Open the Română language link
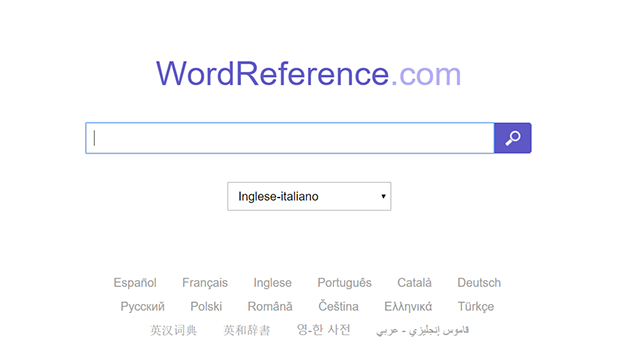The image size is (640, 360). [x=270, y=306]
